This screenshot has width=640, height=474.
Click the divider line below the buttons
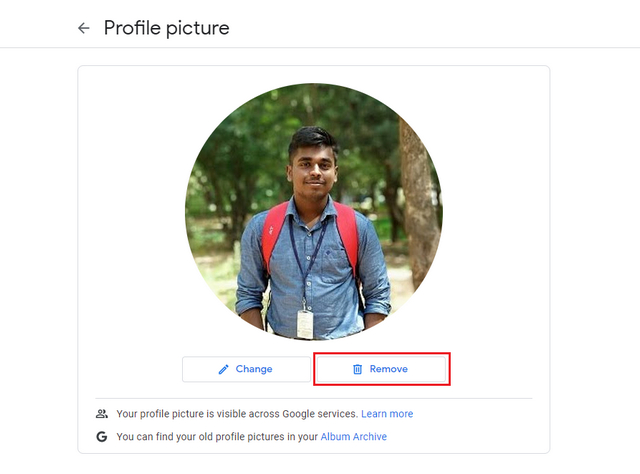[x=313, y=398]
